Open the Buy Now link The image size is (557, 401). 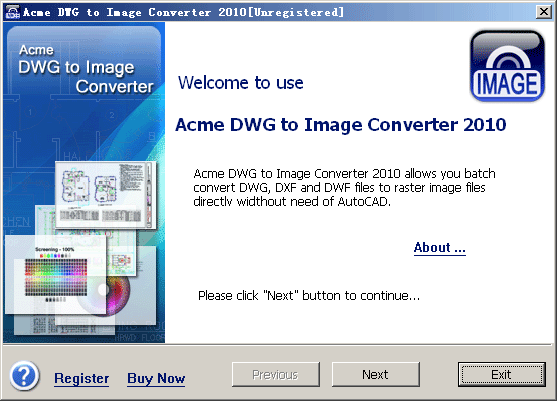click(156, 378)
